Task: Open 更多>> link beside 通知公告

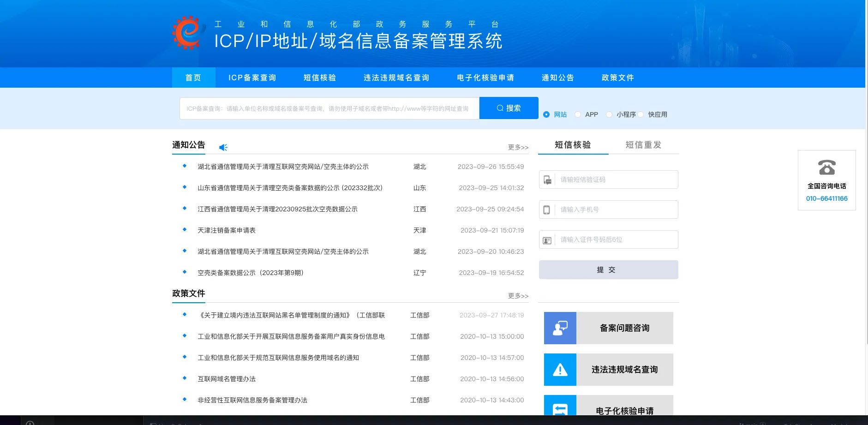Action: click(517, 147)
